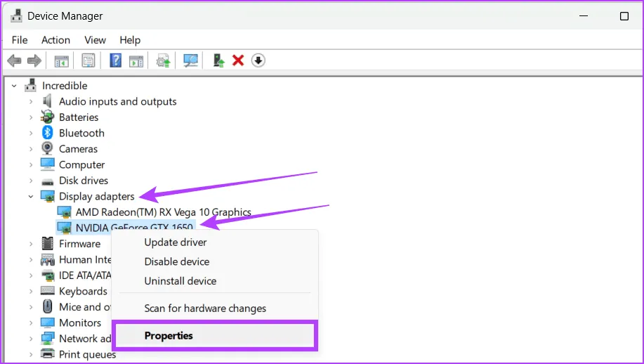Click Disable device in the context menu
This screenshot has height=364, width=644.
(176, 261)
